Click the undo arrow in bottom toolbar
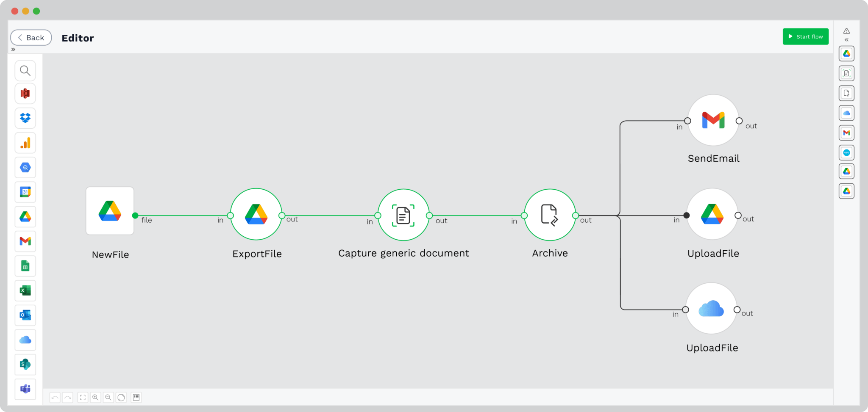 pos(54,397)
